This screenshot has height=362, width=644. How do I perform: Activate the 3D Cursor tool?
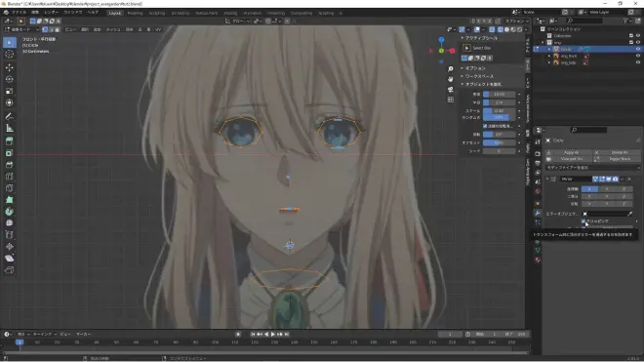pos(10,55)
